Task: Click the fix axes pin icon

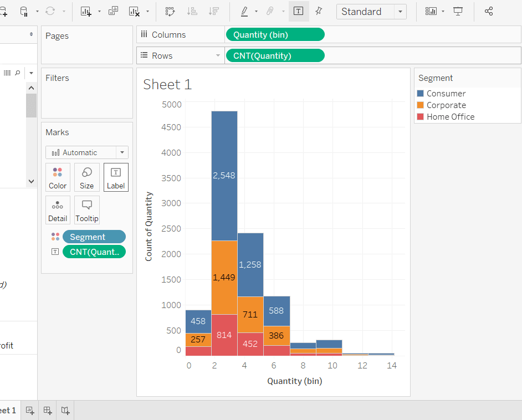Action: coord(319,11)
